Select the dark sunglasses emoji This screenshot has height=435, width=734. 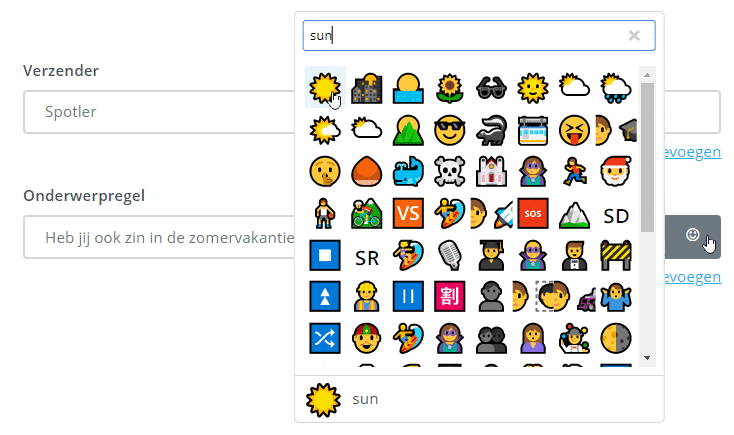click(x=491, y=87)
